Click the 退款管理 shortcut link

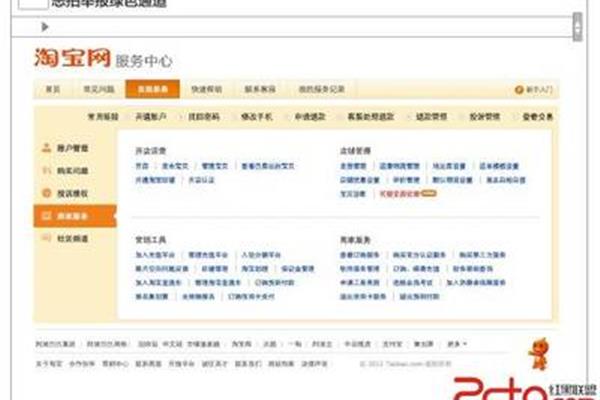point(432,117)
